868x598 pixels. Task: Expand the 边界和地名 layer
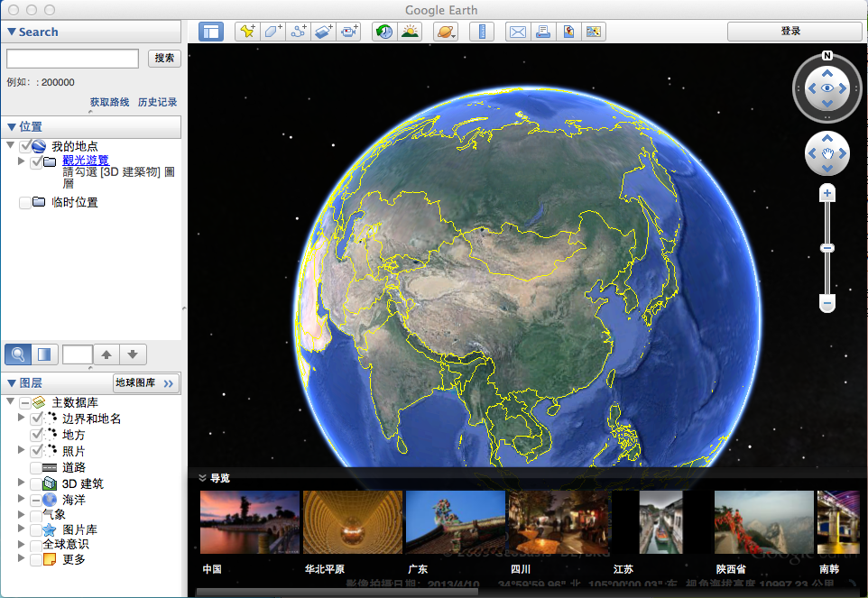coord(21,417)
